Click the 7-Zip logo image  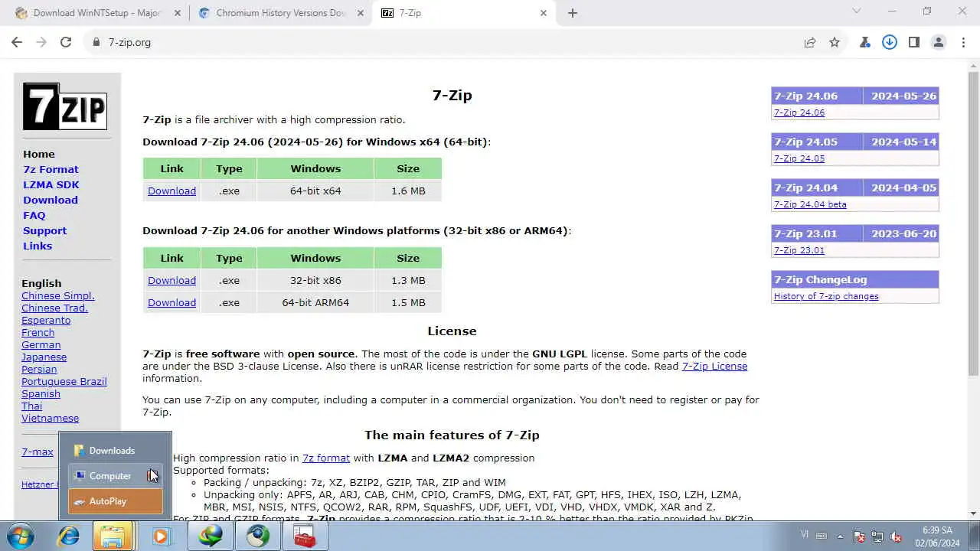tap(65, 106)
